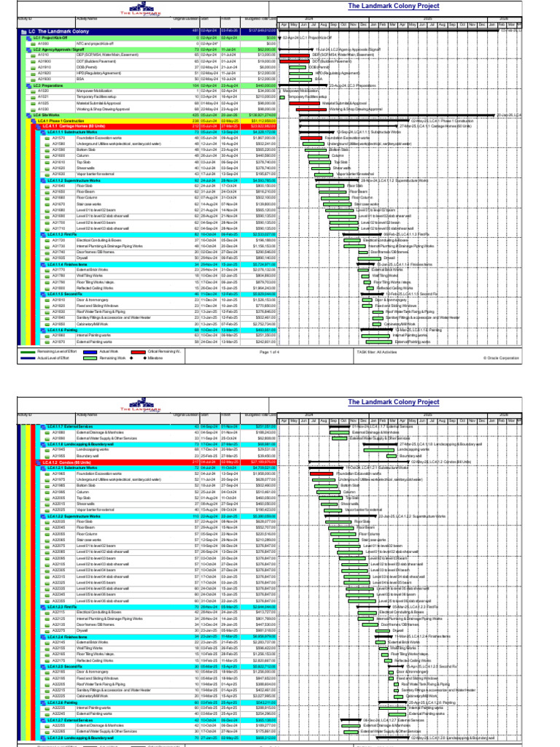Click the red bar for Material Submittal & Approval
Viewport: 560px width, 747px height.
point(305,103)
